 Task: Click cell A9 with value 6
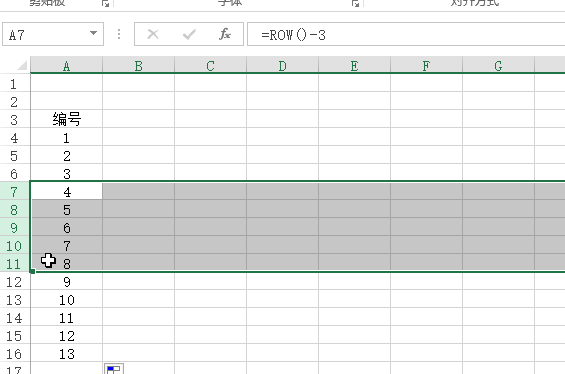point(67,227)
